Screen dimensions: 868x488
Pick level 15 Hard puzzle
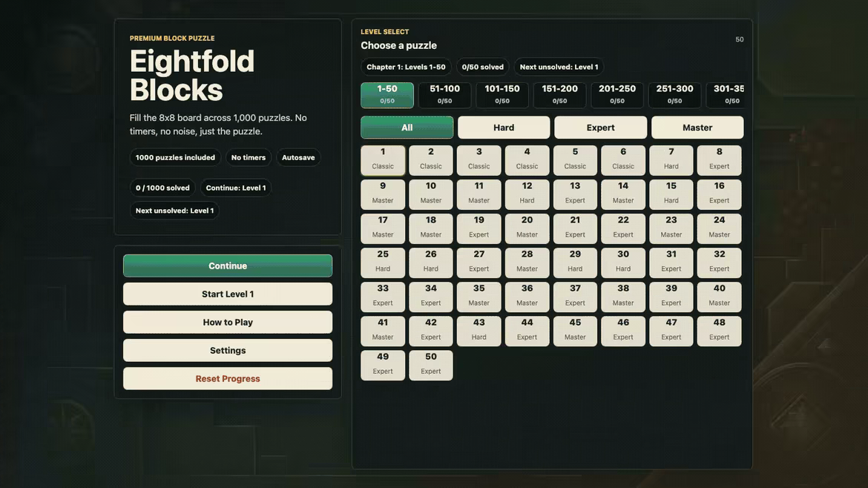[x=671, y=194]
